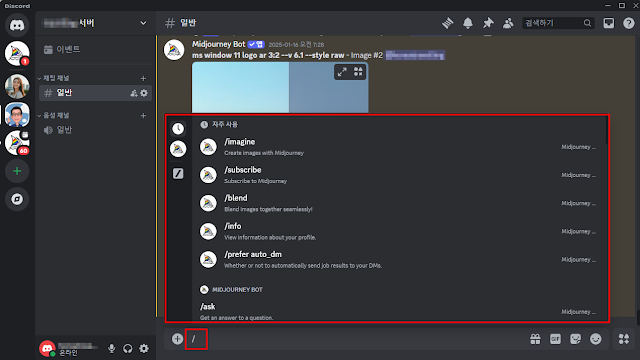Add a new server
640x360 pixels.
click(x=17, y=171)
